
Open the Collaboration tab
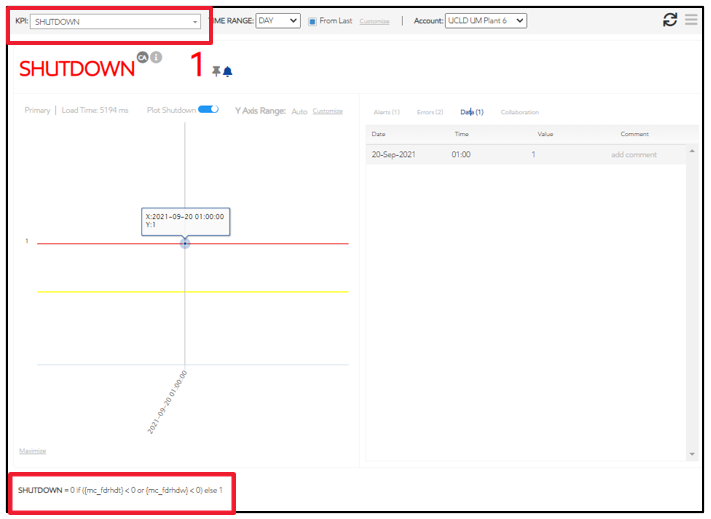tap(519, 112)
